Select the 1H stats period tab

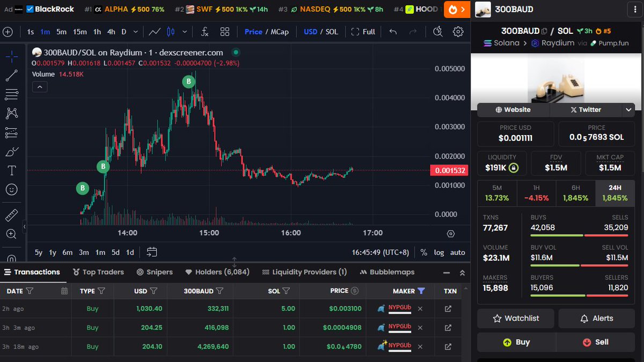pos(536,193)
